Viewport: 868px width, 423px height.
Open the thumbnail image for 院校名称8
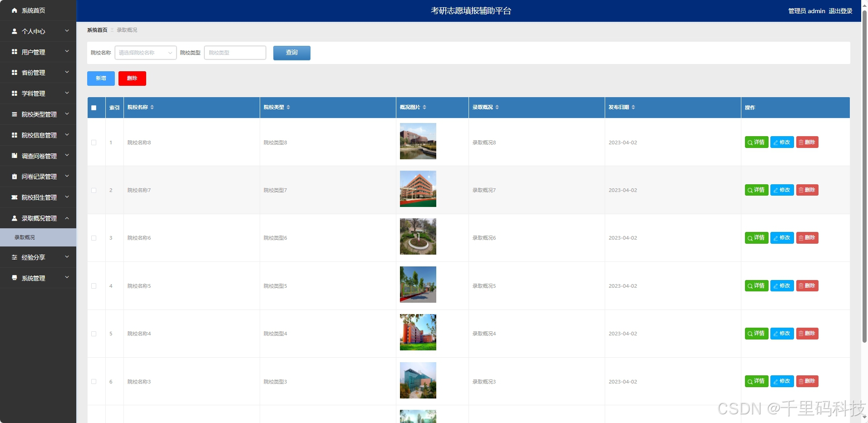418,141
